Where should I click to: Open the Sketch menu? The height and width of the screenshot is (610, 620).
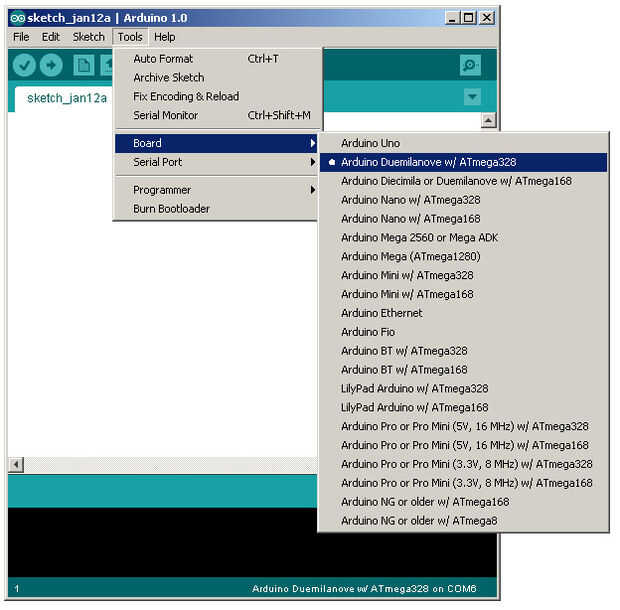tap(89, 37)
